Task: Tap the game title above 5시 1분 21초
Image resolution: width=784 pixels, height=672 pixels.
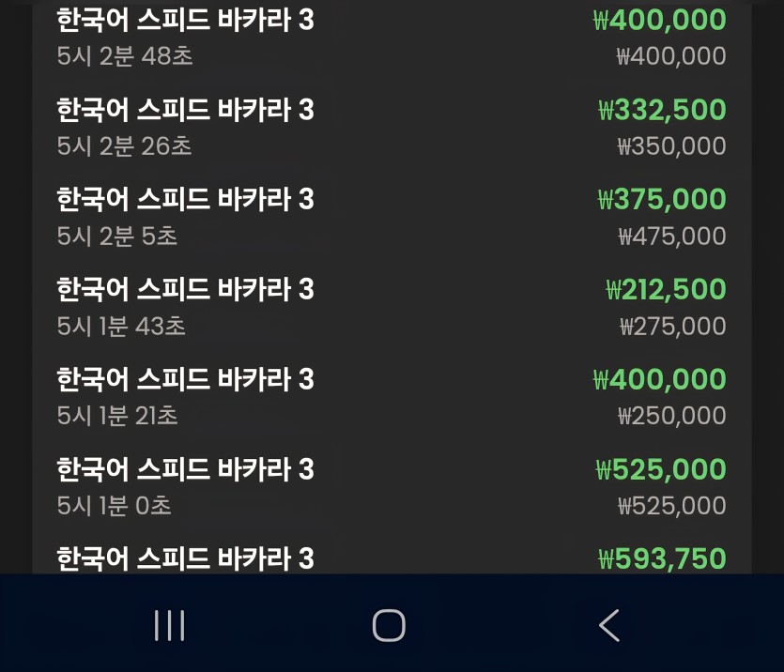Action: 186,379
